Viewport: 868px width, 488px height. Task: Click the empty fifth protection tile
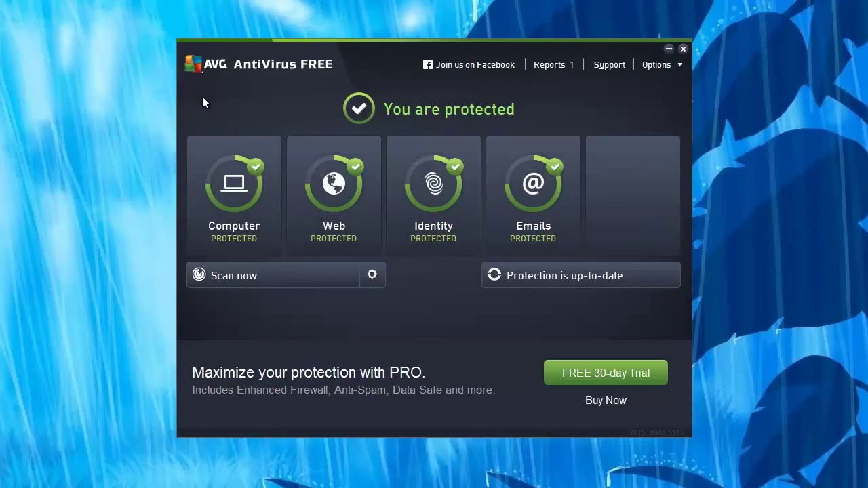point(633,195)
